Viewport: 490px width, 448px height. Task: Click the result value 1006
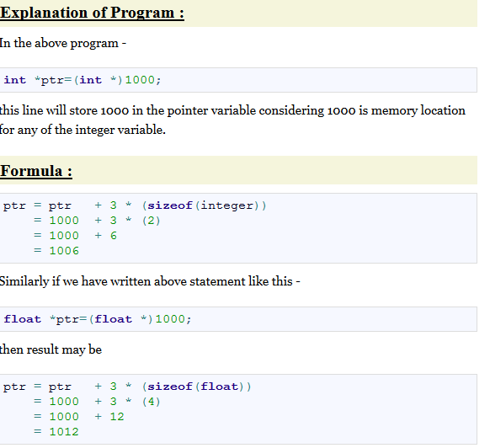pyautogui.click(x=64, y=251)
